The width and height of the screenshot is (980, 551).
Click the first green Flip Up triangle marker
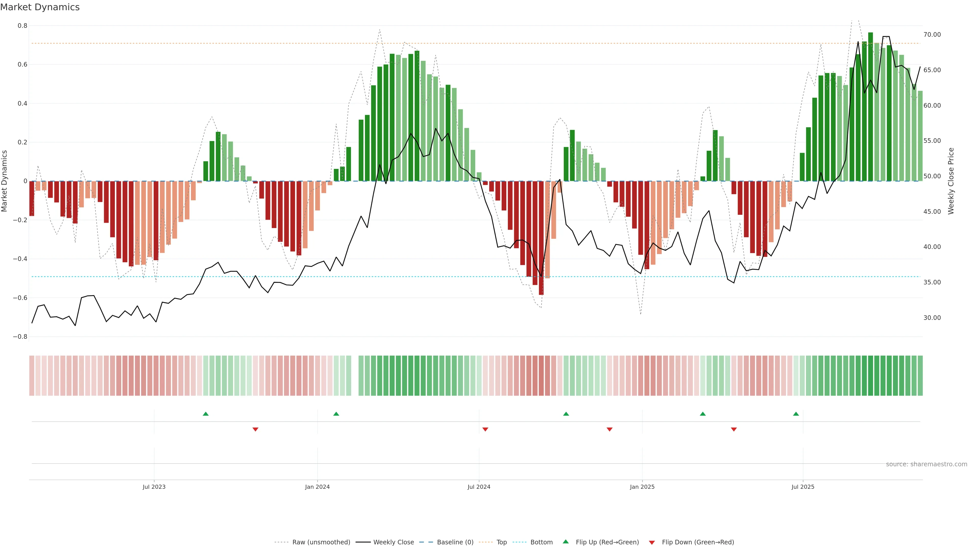pos(206,414)
